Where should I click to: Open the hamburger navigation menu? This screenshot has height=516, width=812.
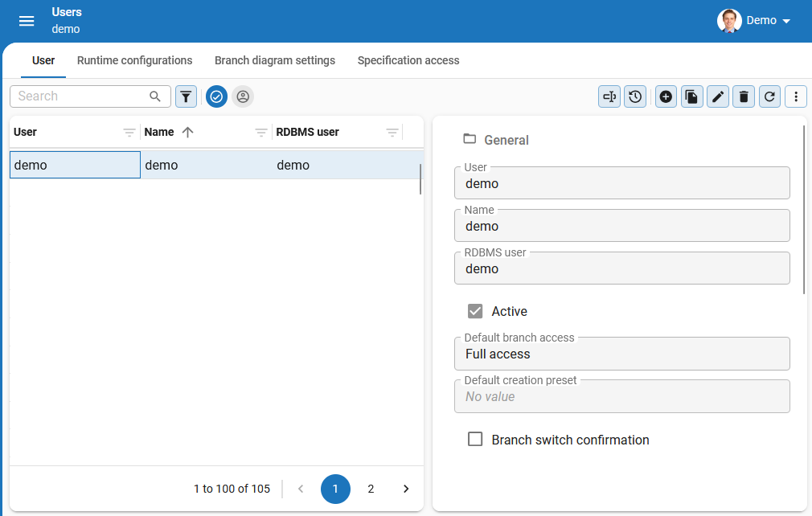click(27, 21)
